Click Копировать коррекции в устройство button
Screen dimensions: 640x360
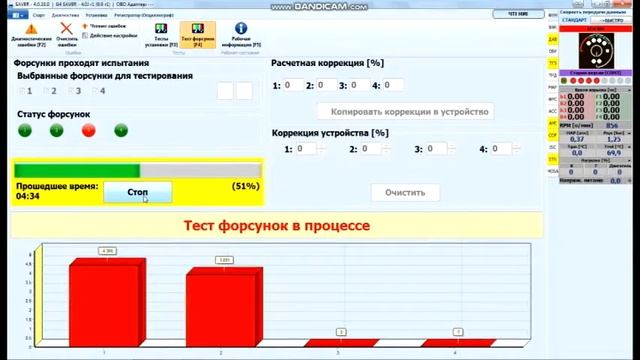pos(405,111)
